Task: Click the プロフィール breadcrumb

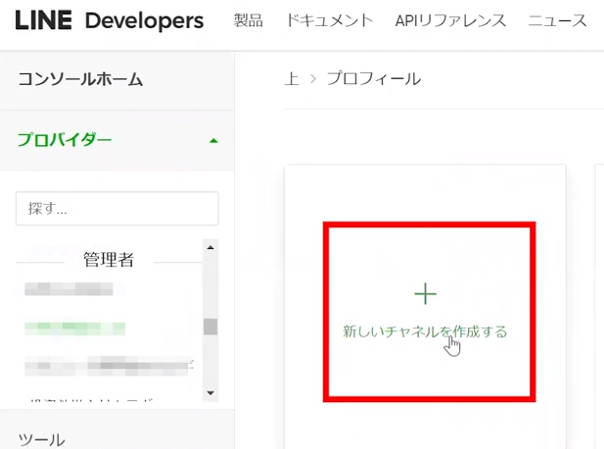Action: (374, 79)
